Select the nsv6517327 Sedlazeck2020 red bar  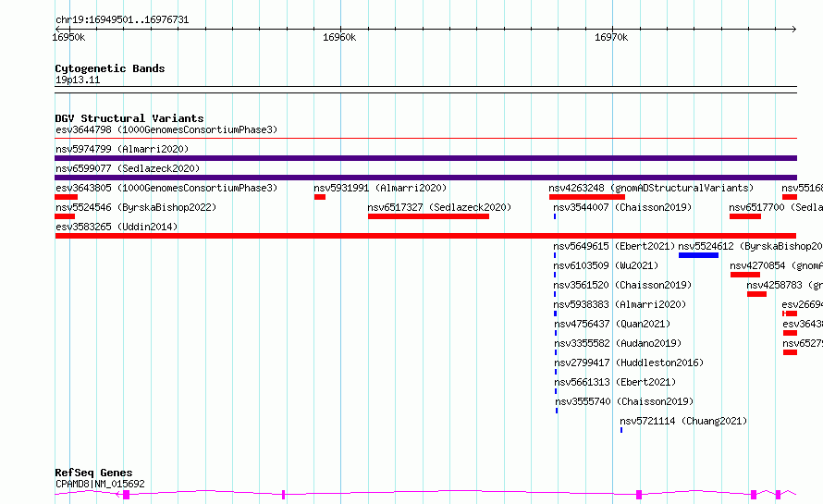coord(428,216)
